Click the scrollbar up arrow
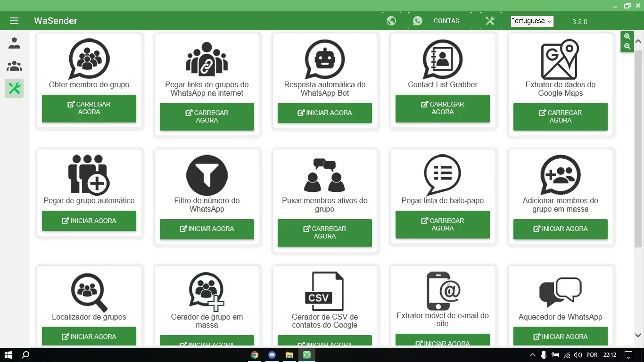 (x=638, y=41)
